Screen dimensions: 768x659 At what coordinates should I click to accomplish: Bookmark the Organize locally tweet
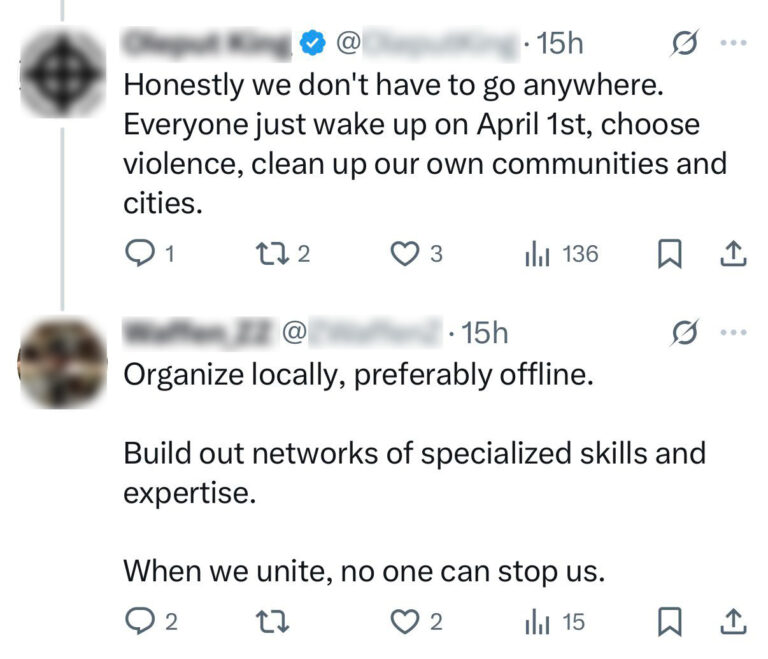pos(667,622)
